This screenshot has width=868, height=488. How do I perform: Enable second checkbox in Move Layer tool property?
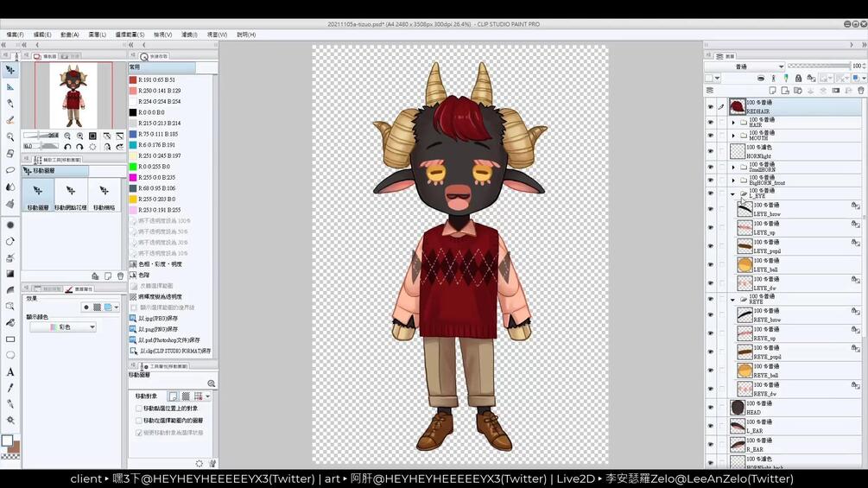(x=139, y=421)
